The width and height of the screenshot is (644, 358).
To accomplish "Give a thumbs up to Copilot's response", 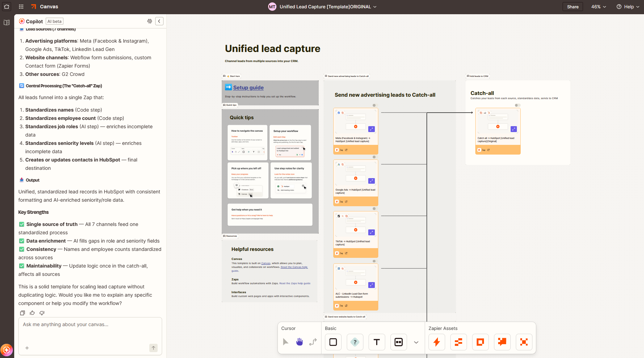I will pyautogui.click(x=32, y=313).
